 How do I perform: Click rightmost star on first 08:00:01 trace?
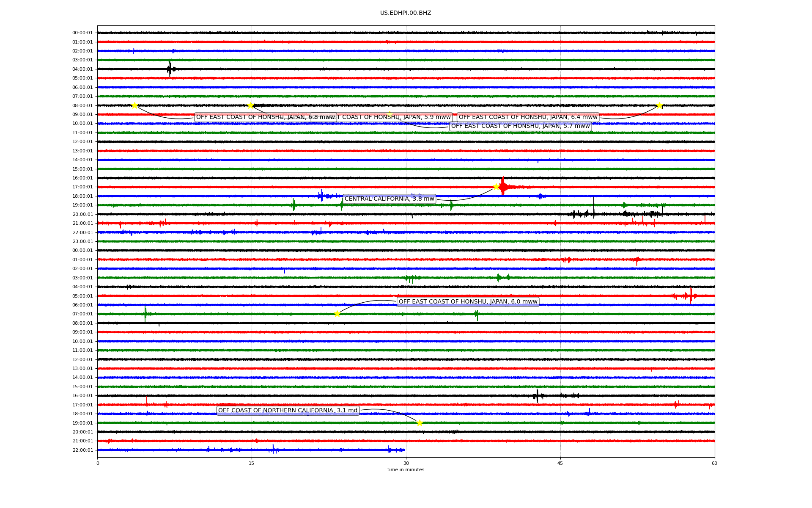pyautogui.click(x=659, y=105)
